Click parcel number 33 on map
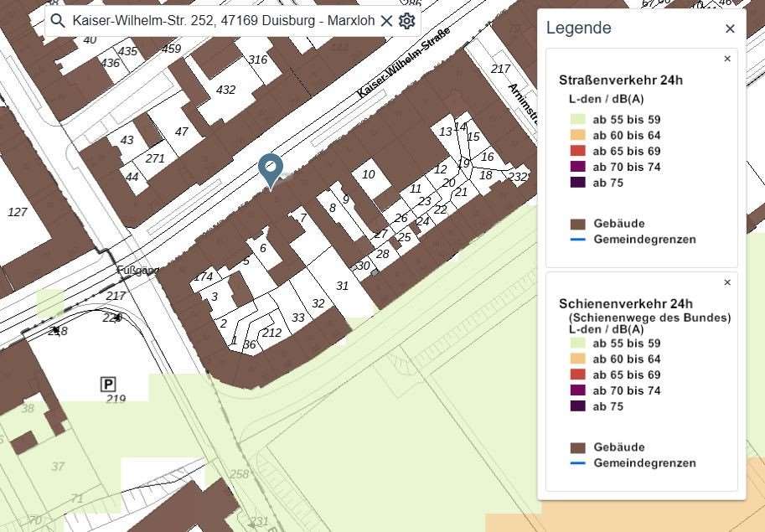765x532 pixels. [298, 318]
